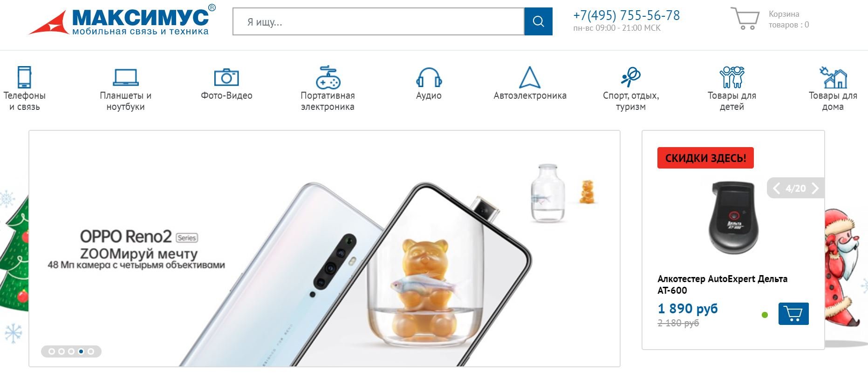The image size is (868, 378).
Task: Select the Портативная электроника gamepad icon
Action: (x=328, y=77)
